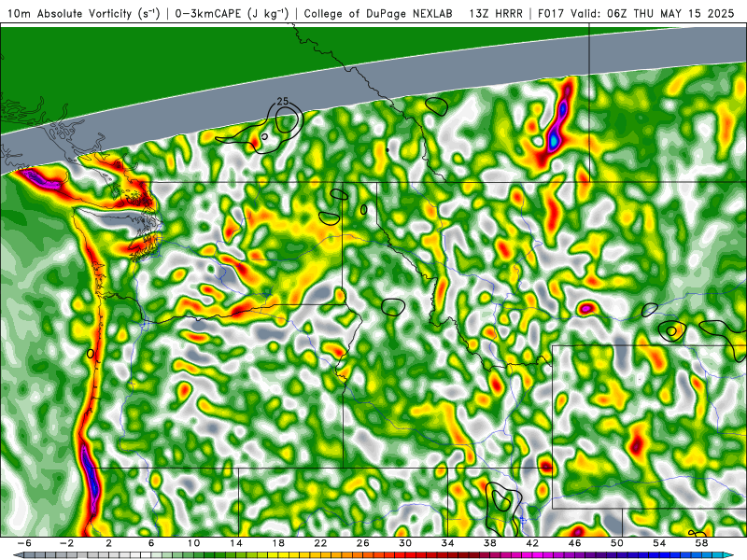Click the '42' colorbar scale value

click(532, 543)
